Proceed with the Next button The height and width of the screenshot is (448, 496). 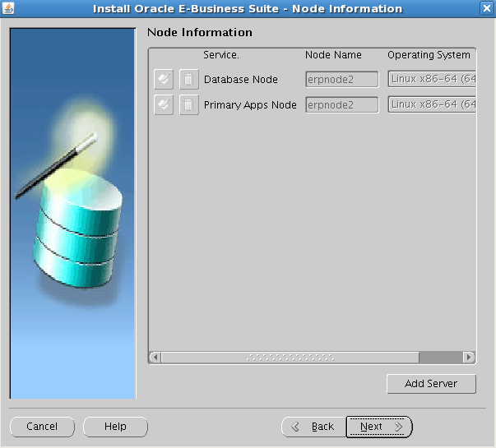[379, 427]
